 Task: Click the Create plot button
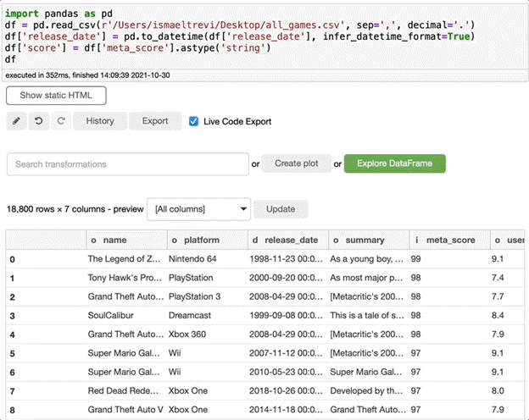pos(296,163)
